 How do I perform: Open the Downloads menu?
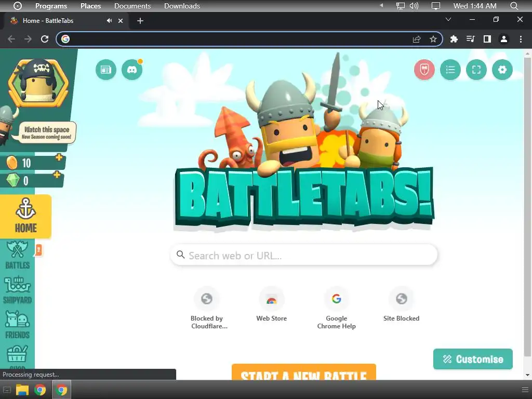(182, 6)
